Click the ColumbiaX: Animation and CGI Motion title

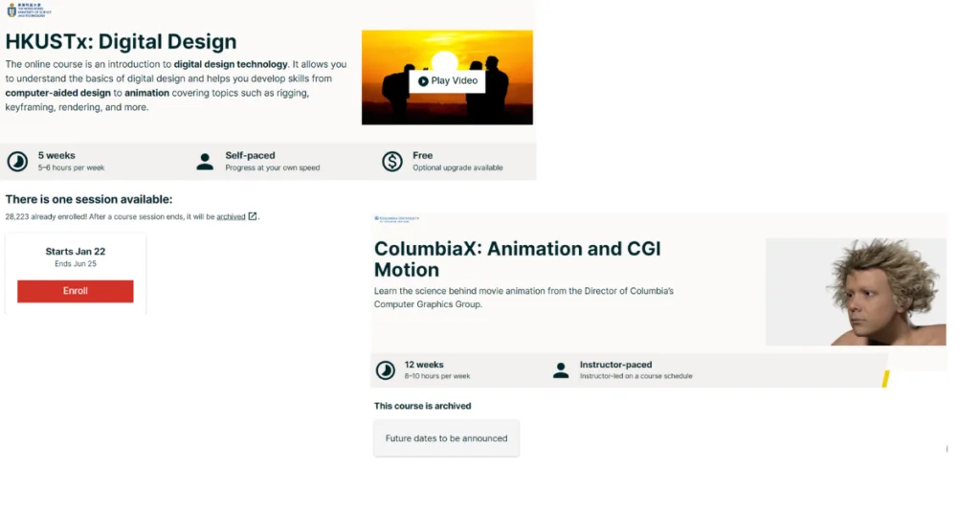click(517, 259)
